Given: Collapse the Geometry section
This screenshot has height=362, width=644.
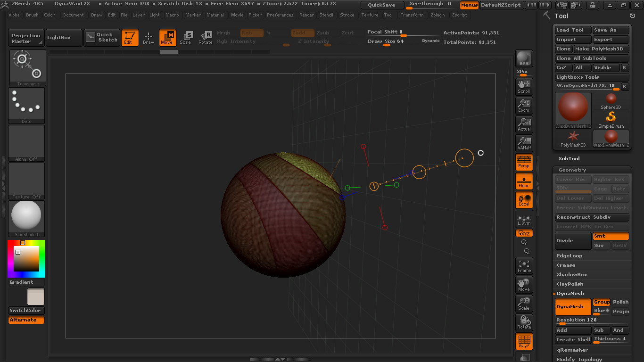Looking at the screenshot, I should click(x=572, y=170).
